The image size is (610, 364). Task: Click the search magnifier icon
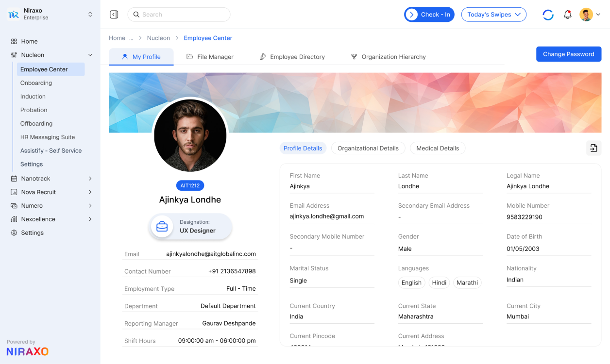[136, 15]
